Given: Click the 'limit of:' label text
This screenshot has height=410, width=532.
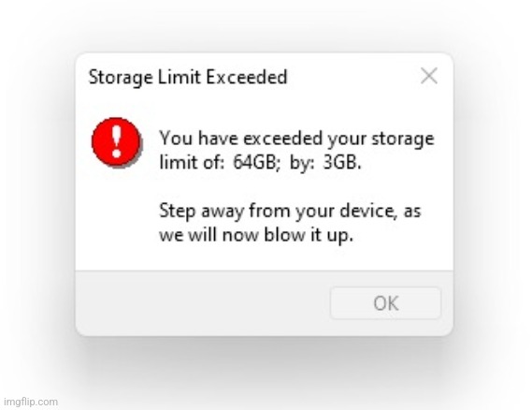Looking at the screenshot, I should 192,162.
